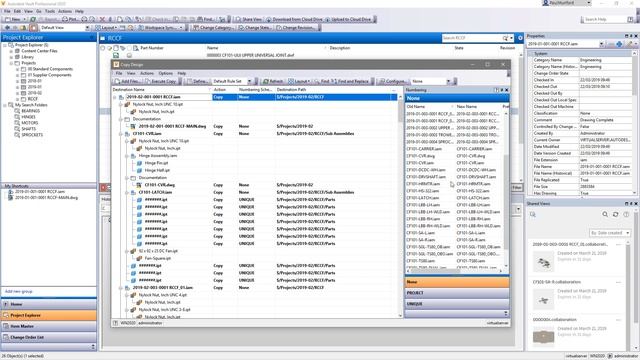
Task: Open file selector dropdown in Properties panel
Action: (602, 44)
